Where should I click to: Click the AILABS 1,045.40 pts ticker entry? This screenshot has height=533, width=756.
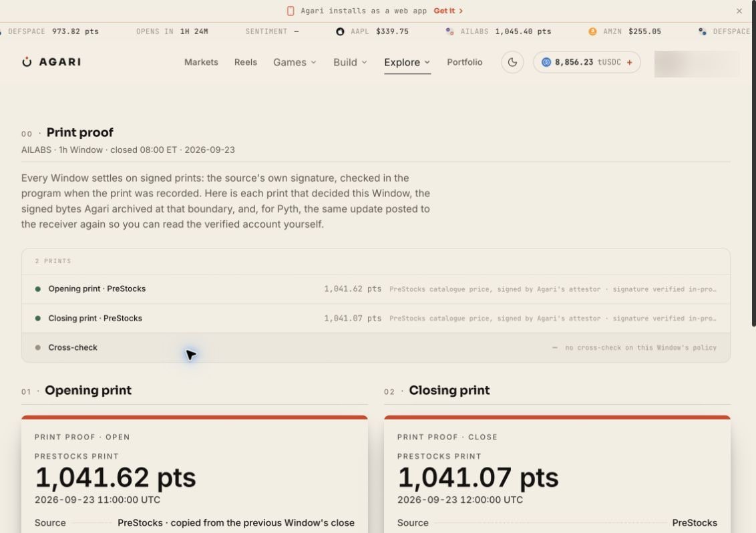[x=498, y=31]
